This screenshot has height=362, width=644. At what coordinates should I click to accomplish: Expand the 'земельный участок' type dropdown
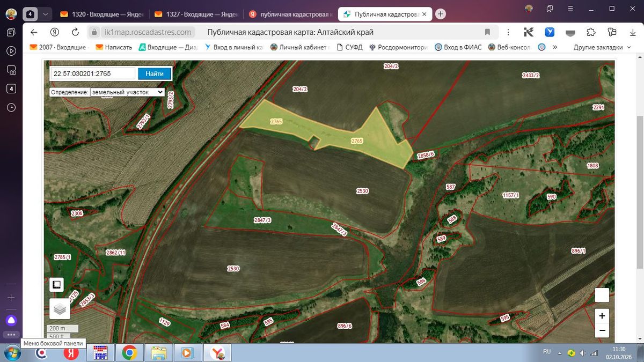[127, 92]
